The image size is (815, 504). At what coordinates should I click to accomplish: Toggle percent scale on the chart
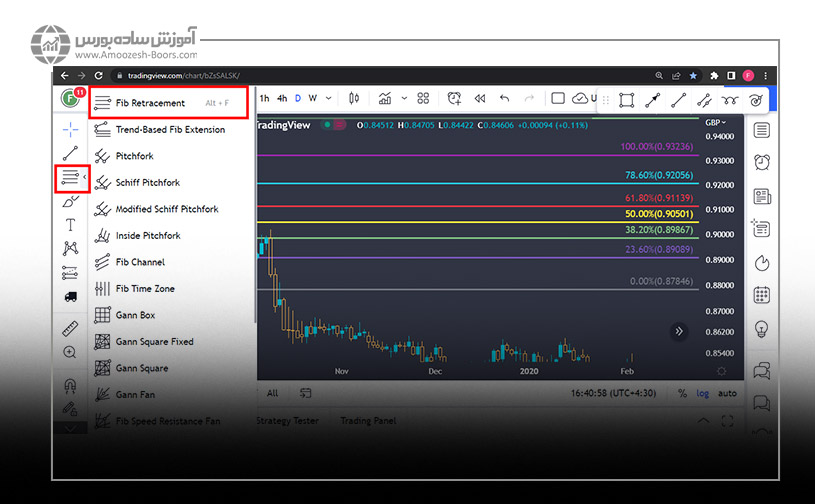coord(682,393)
